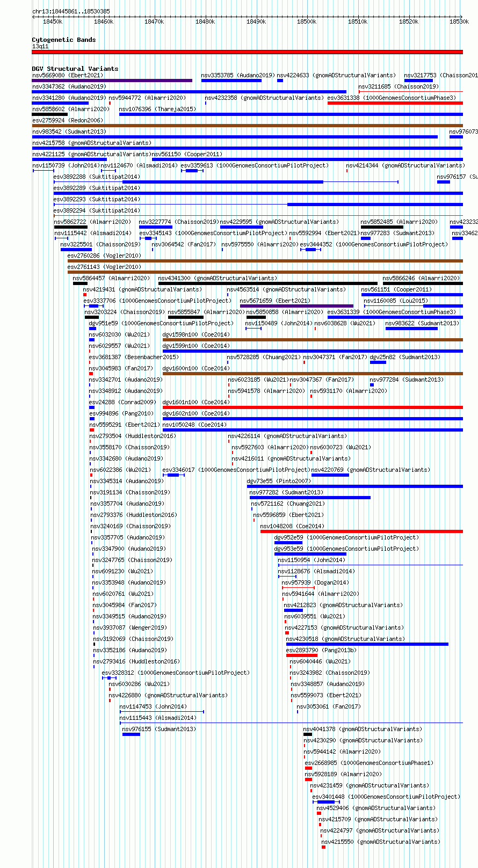This screenshot has width=478, height=868.
Task: Open nsv5862722 (Almarri2020) label
Action: pos(92,222)
